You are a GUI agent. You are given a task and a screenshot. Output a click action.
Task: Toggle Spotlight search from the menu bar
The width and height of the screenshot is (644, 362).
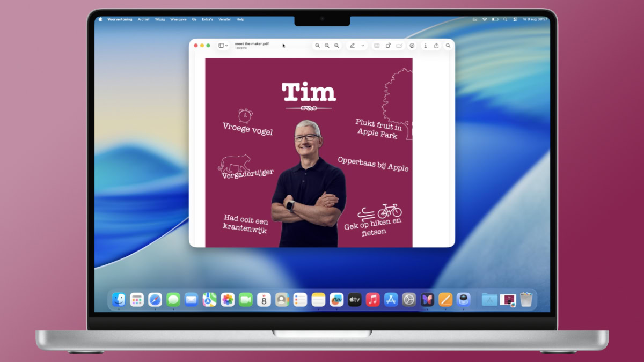505,19
